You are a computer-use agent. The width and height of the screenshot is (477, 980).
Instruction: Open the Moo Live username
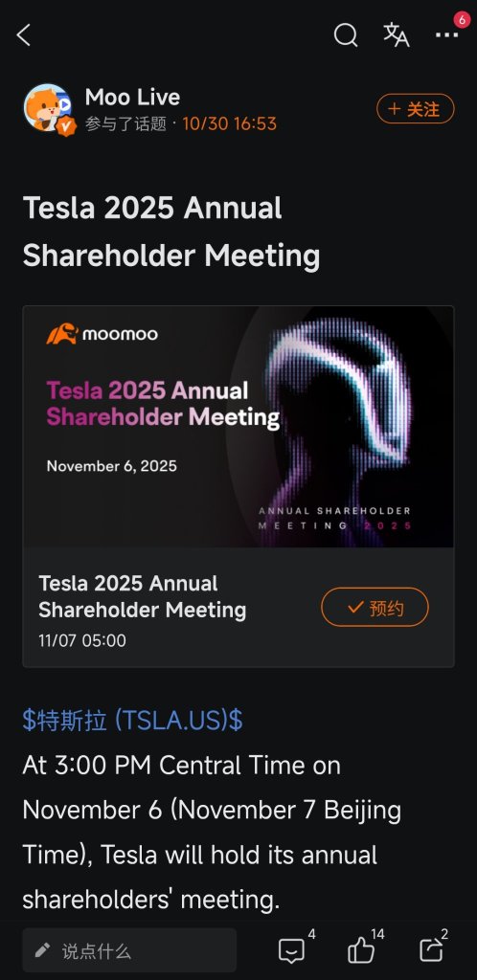click(x=132, y=97)
